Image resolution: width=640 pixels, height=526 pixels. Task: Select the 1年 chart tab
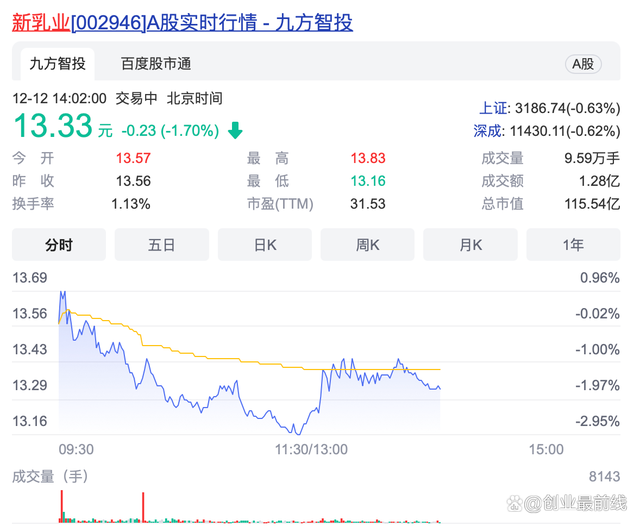click(x=573, y=245)
